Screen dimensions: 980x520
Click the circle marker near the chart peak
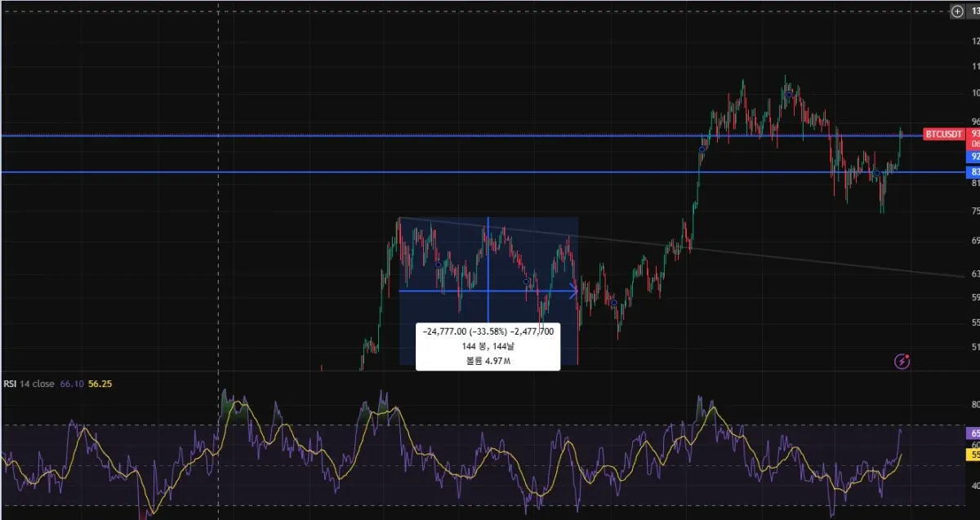[788, 95]
